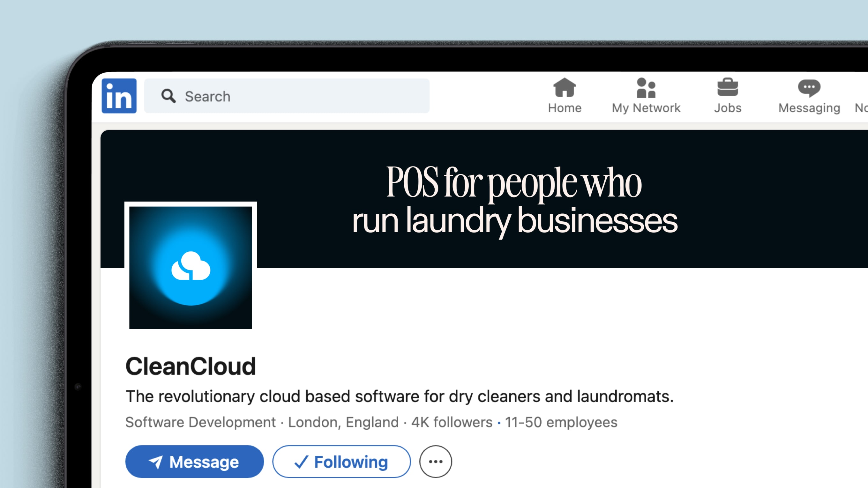The height and width of the screenshot is (488, 868).
Task: Click the checkmark icon on Following
Action: [x=301, y=462]
